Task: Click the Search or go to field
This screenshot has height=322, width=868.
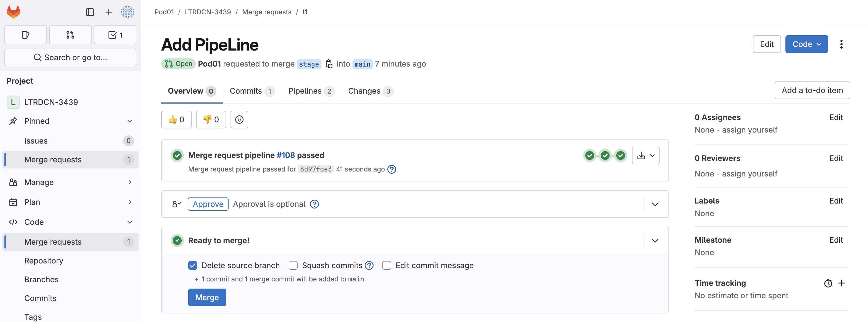Action: click(x=70, y=58)
